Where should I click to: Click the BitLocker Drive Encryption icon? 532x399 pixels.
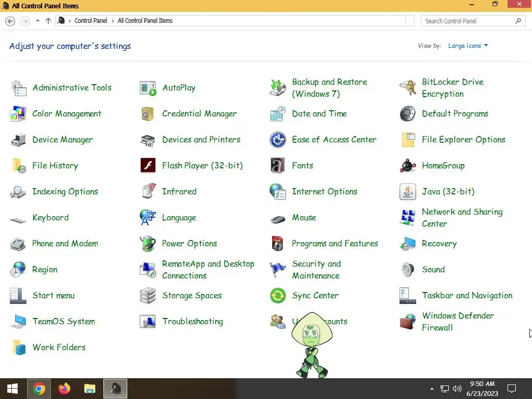(408, 88)
